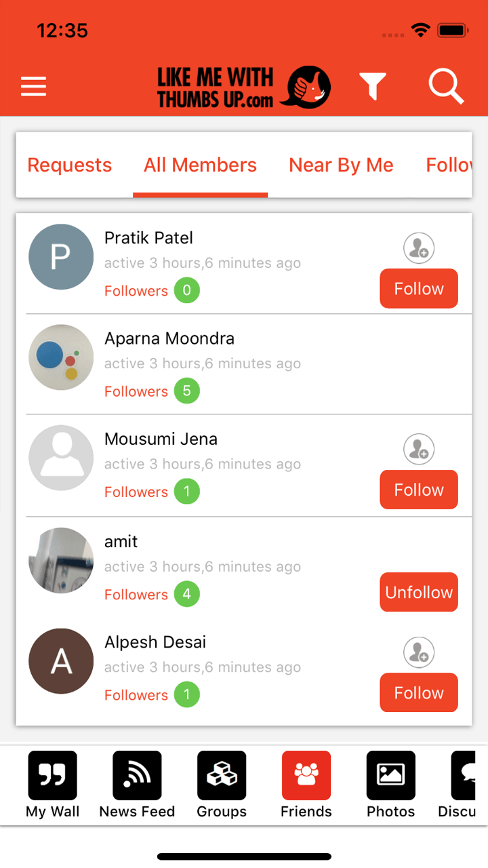Screen dimensions: 488x868
Task: Switch to the Near By Me tab
Action: [x=341, y=165]
